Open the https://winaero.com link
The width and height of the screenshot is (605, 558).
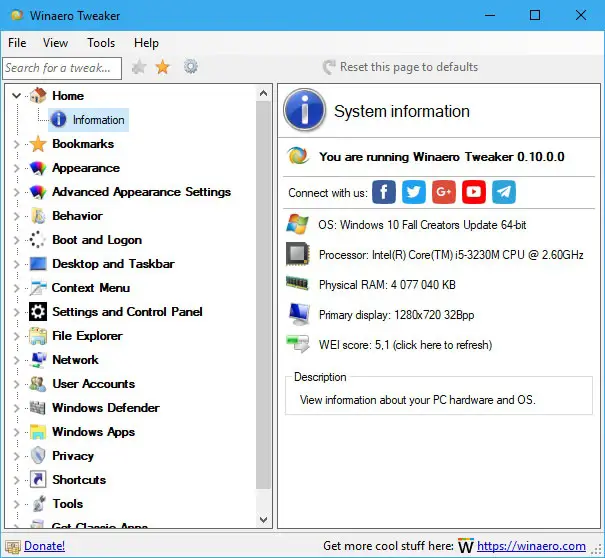click(x=531, y=546)
